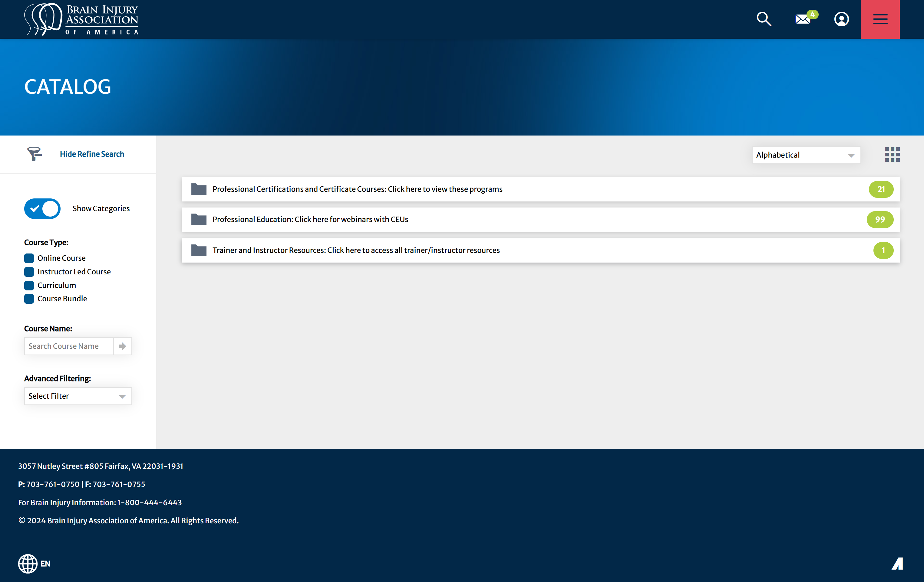Open the Select Filter dropdown
The image size is (924, 582).
78,396
